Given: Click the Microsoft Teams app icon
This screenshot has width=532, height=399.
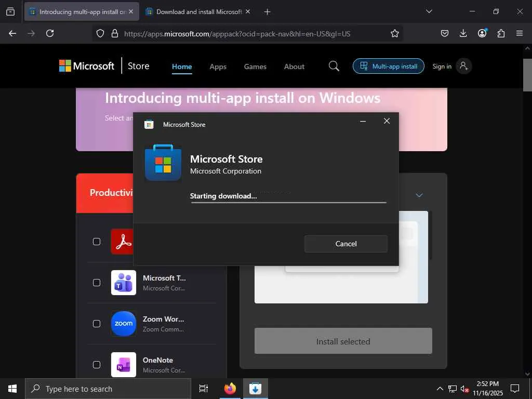Looking at the screenshot, I should 124,283.
